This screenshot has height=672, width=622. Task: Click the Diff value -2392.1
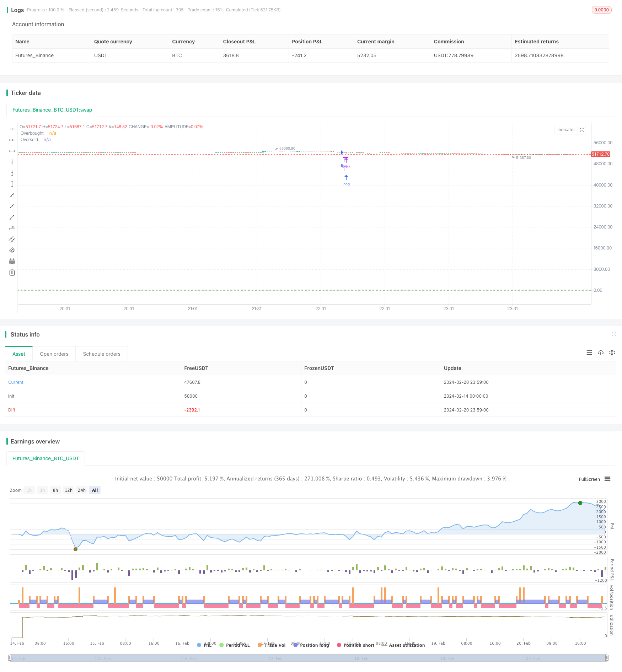192,410
